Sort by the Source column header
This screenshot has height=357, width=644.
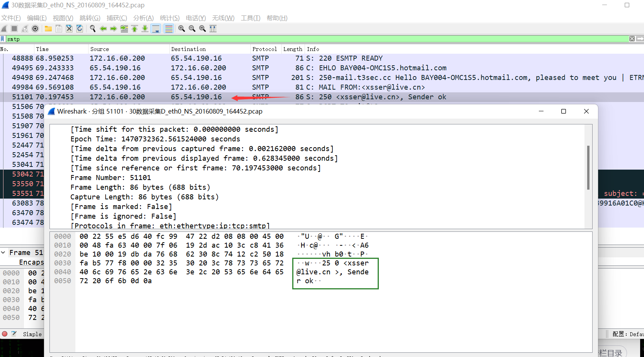pyautogui.click(x=129, y=49)
